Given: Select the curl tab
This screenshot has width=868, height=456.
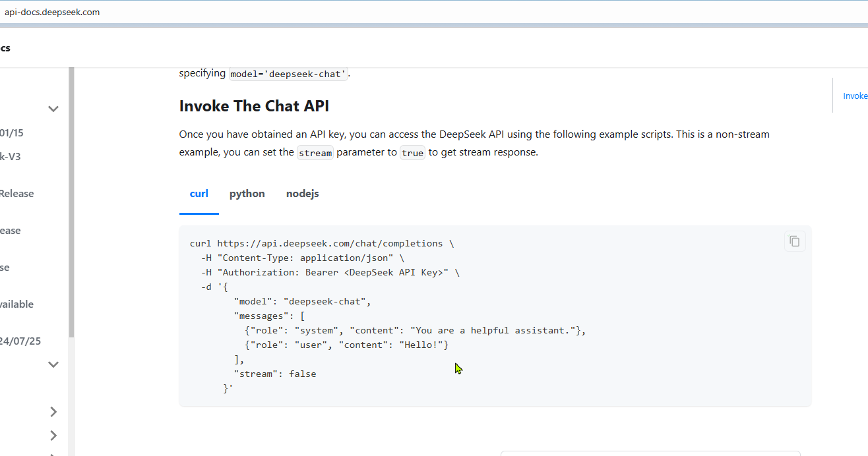Looking at the screenshot, I should 199,194.
